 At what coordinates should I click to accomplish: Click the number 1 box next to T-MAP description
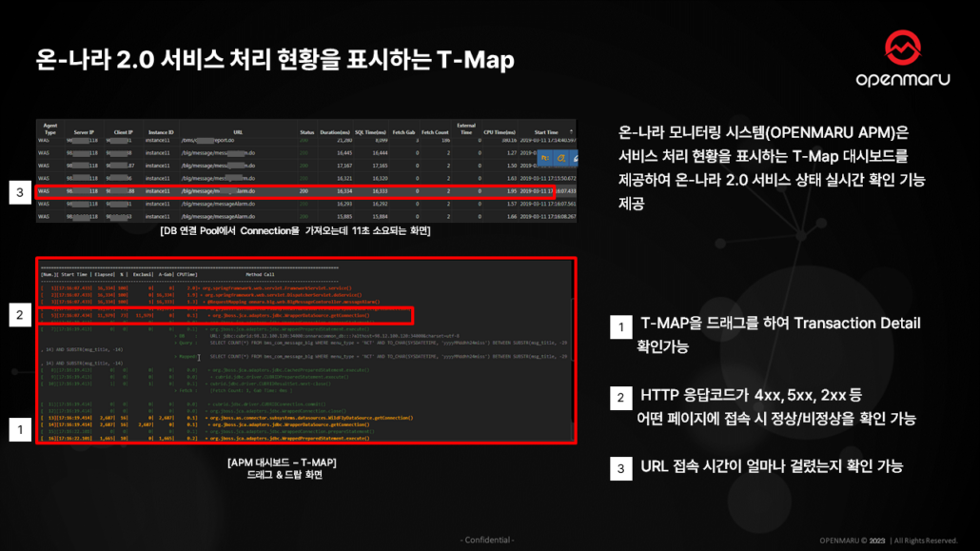click(x=619, y=328)
